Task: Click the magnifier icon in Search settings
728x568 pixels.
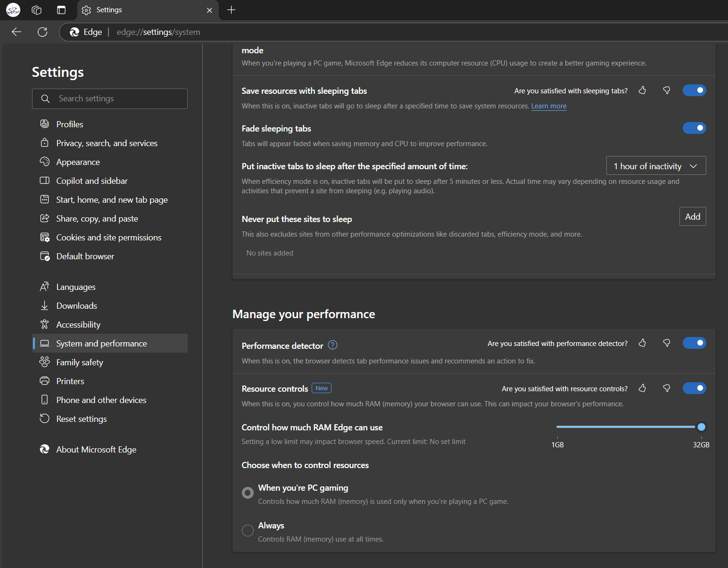Action: 45,99
